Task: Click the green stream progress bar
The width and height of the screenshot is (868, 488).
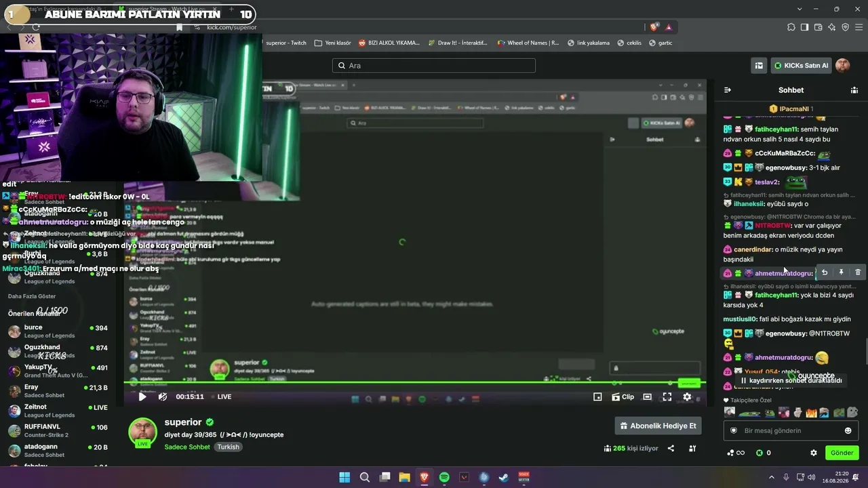Action: click(415, 382)
